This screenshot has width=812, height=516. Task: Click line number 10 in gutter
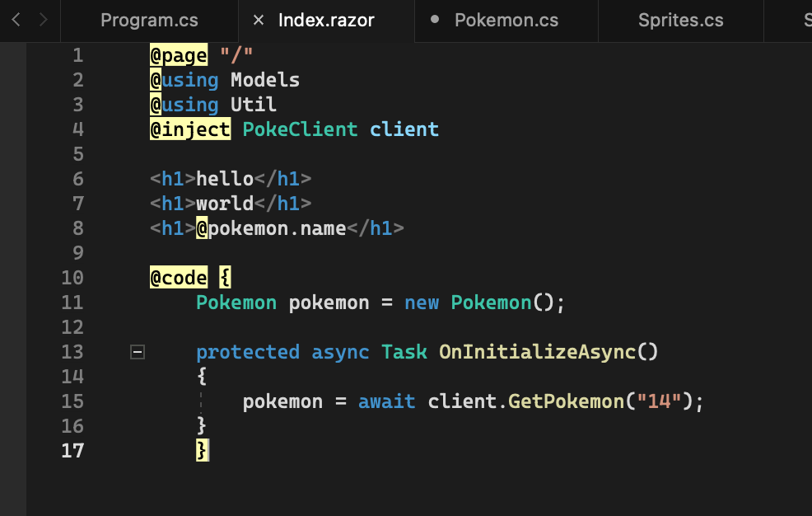click(72, 279)
